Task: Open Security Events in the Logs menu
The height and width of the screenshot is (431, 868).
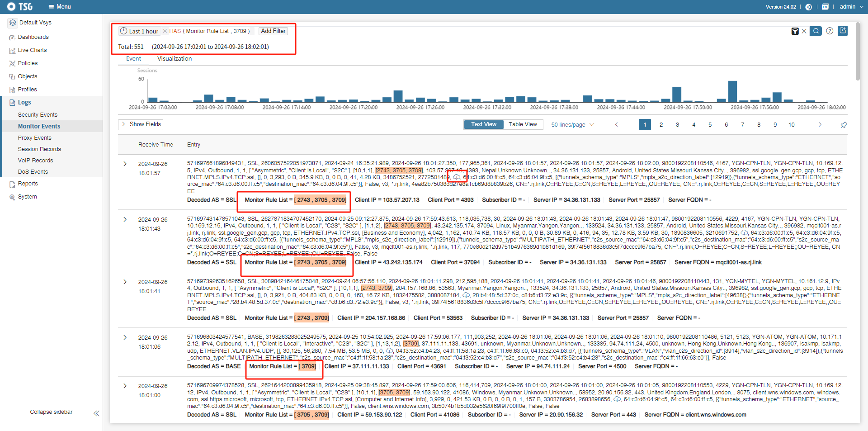Action: 38,115
